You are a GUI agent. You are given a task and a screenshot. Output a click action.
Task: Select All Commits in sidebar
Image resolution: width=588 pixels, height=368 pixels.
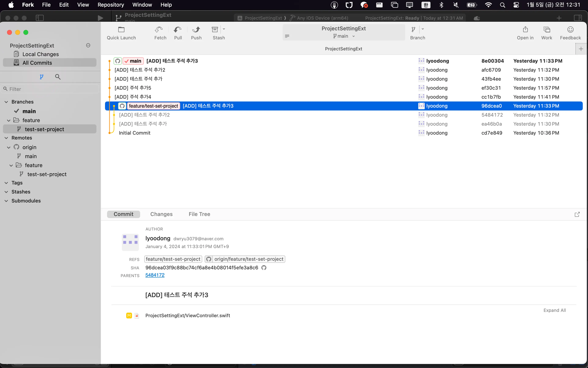pos(50,63)
